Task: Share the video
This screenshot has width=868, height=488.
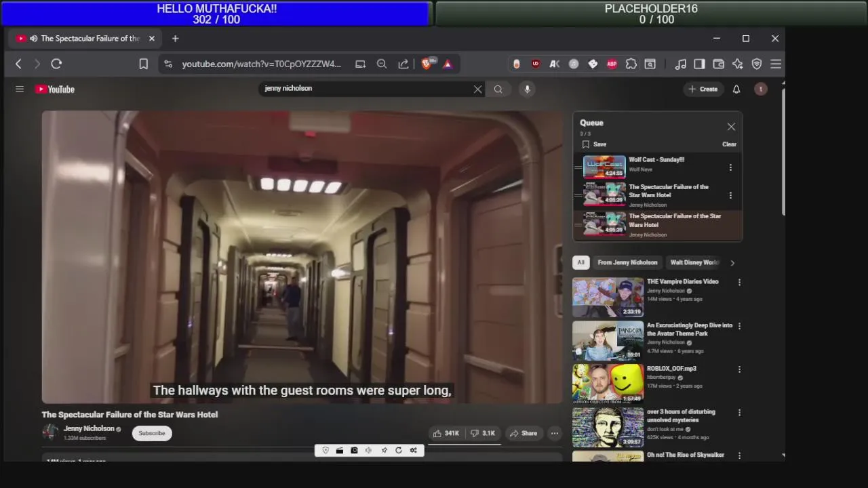Action: coord(524,433)
